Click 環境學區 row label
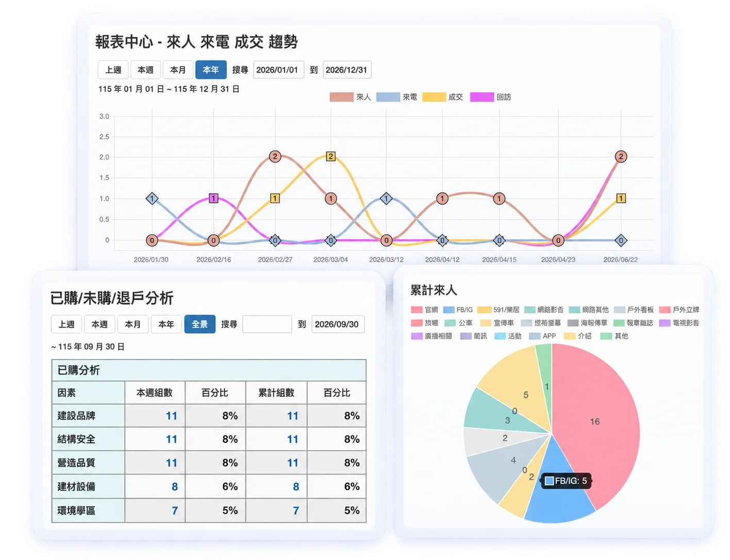The width and height of the screenshot is (730, 560). (76, 510)
